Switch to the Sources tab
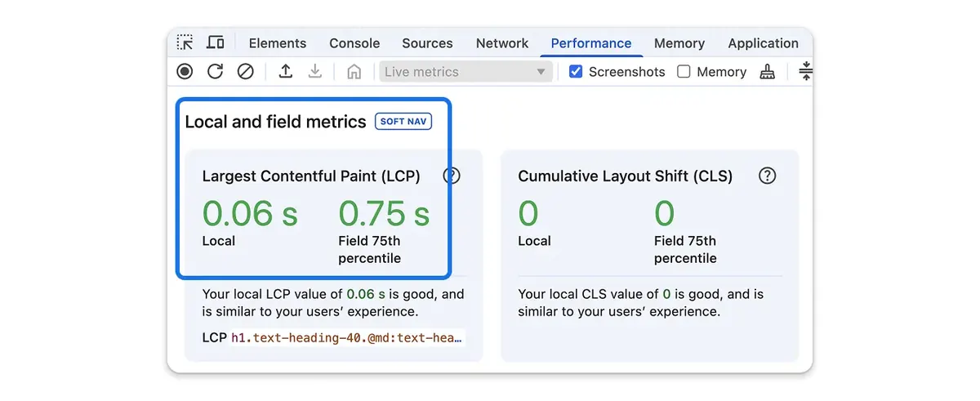980x401 pixels. coord(427,43)
